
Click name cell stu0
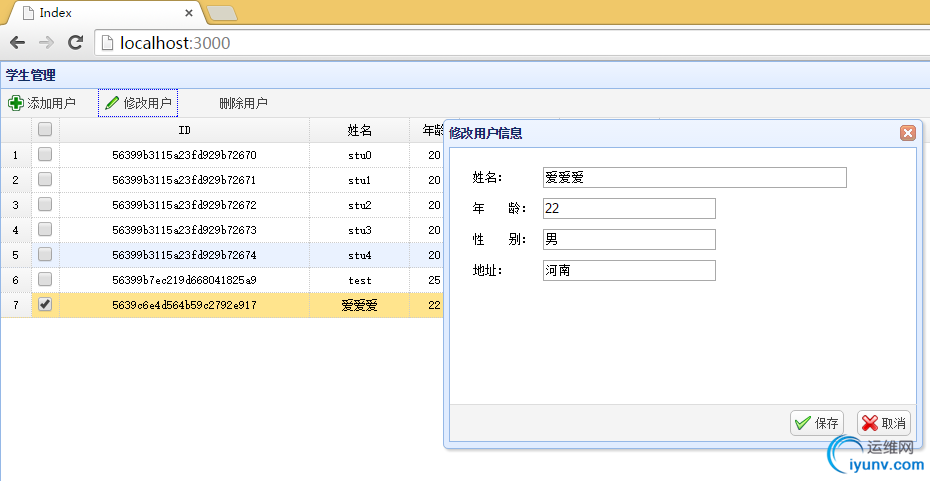pos(359,155)
